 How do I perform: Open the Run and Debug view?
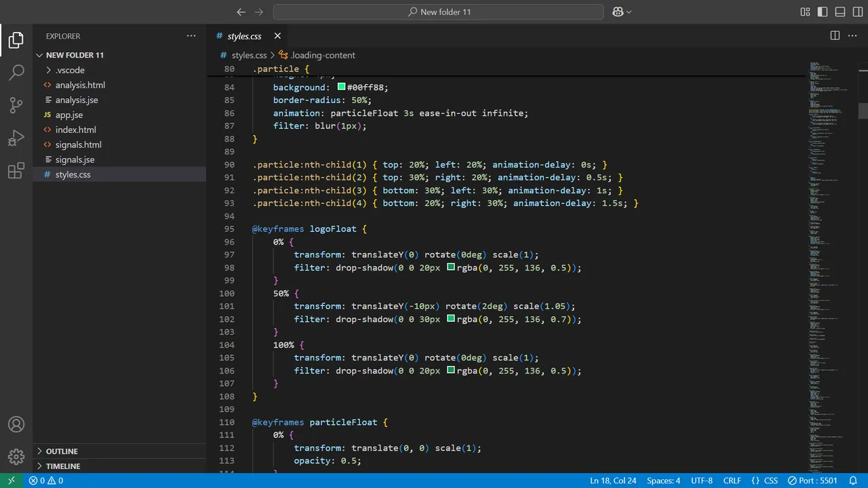click(x=16, y=138)
